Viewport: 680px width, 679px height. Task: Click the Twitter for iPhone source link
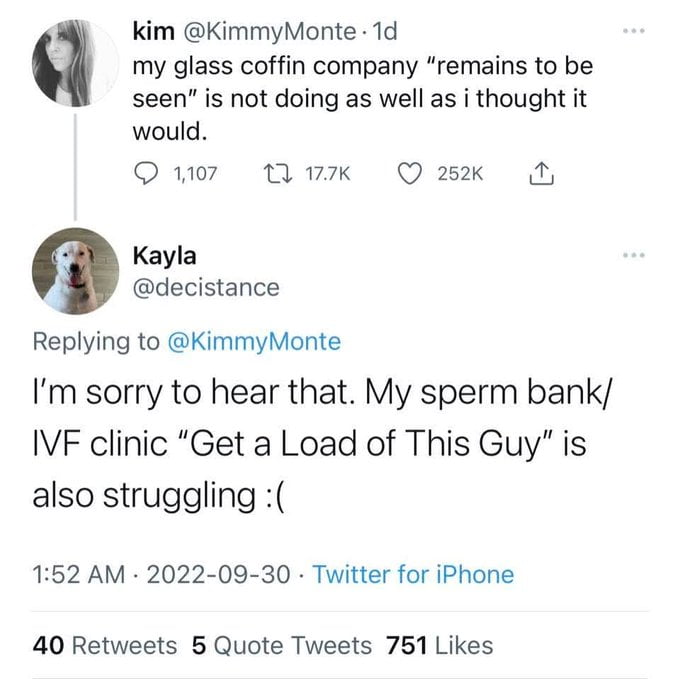(x=413, y=575)
